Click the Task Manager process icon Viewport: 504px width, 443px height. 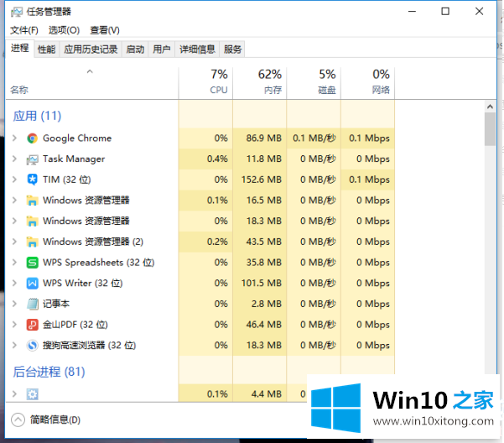[32, 159]
